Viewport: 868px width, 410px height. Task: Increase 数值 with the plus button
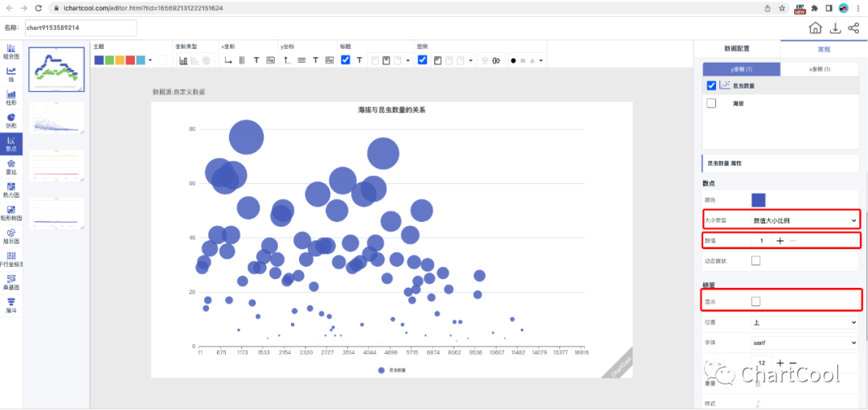click(780, 240)
